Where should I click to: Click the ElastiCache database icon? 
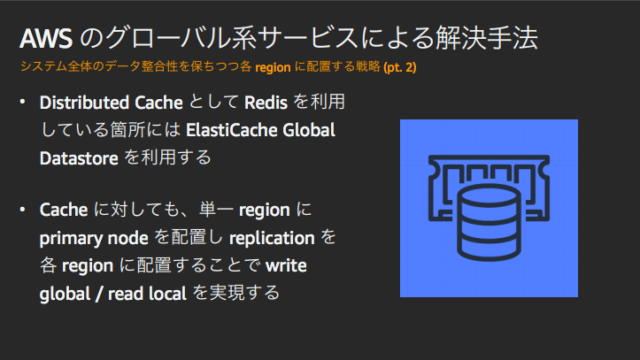(x=489, y=208)
